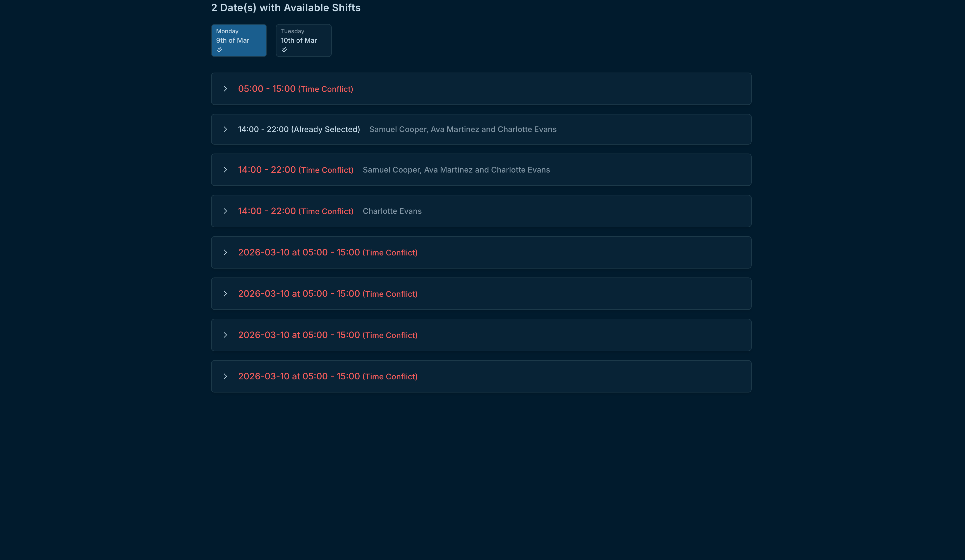Click the 05:00 - 15:00 (Time Conflict) text
This screenshot has width=965, height=560.
coord(295,89)
